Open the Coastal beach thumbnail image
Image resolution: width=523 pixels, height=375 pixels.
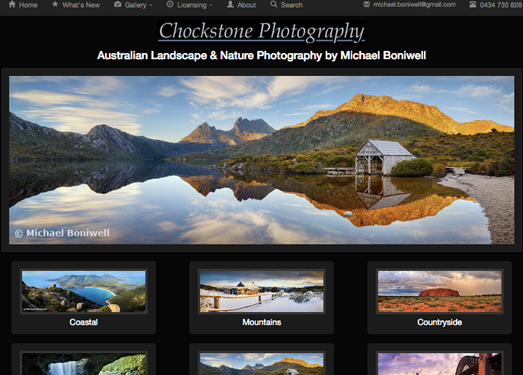click(x=84, y=291)
